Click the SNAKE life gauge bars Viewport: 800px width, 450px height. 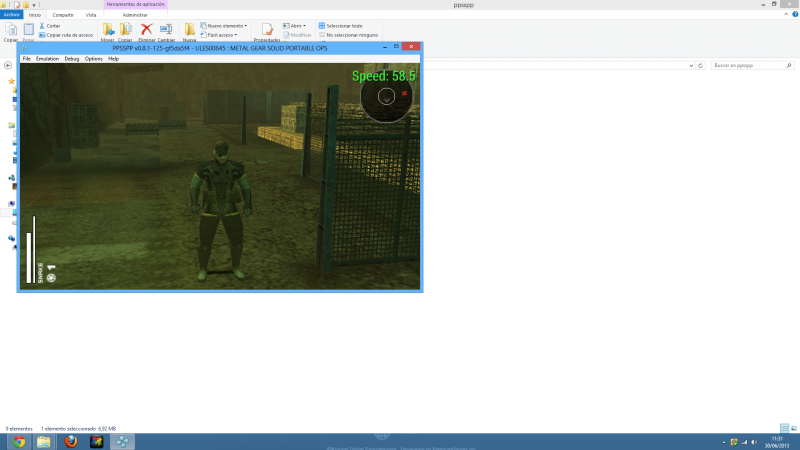31,249
